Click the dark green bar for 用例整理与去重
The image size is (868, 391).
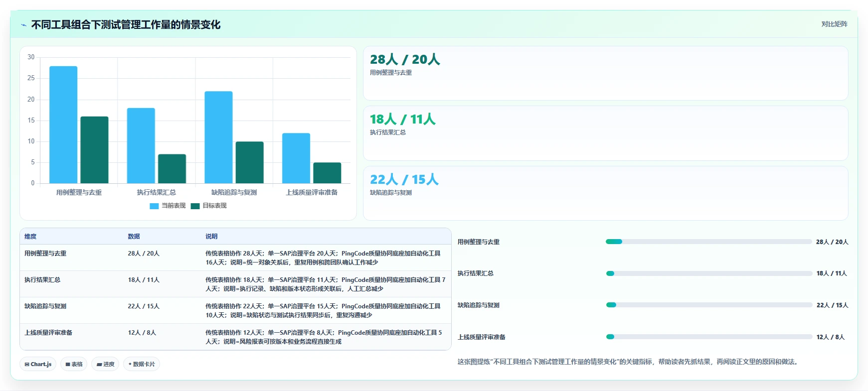pos(94,150)
